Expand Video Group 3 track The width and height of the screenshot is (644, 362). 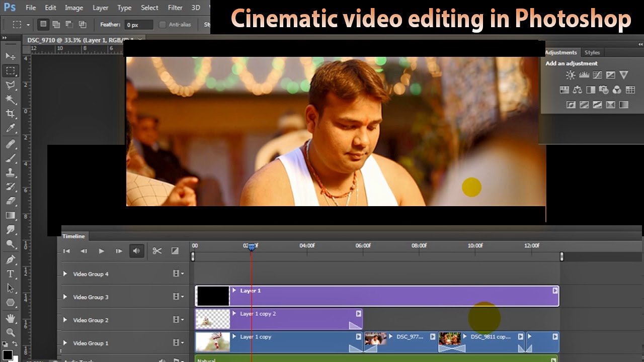[x=65, y=297]
